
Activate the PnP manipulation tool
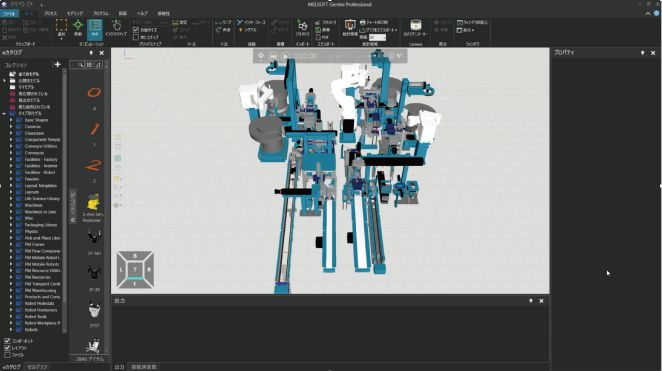point(95,28)
